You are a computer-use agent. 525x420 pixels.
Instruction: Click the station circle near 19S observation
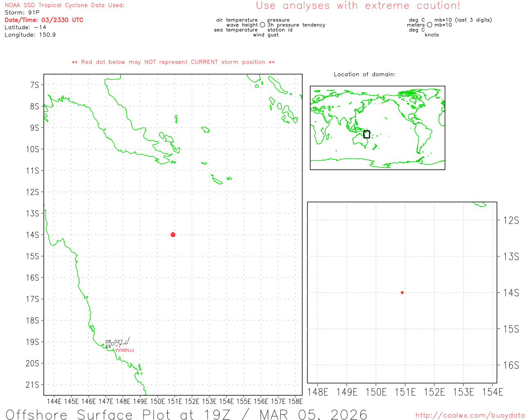coord(113,344)
